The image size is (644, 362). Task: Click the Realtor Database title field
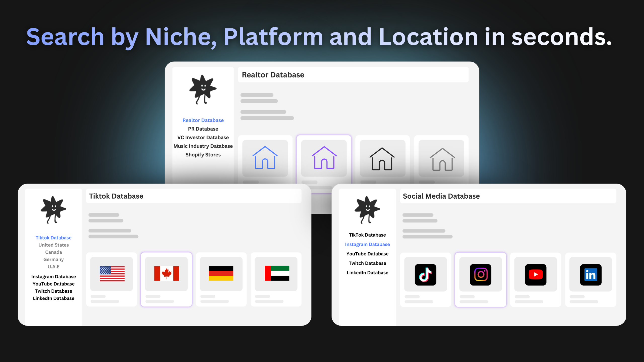point(353,75)
